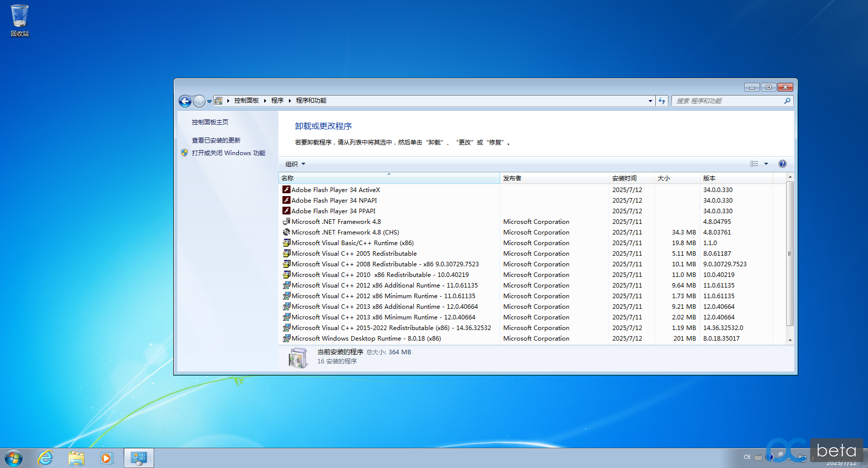Launch Internet Explorer from taskbar
Screen dimensions: 868x468
(x=45, y=458)
